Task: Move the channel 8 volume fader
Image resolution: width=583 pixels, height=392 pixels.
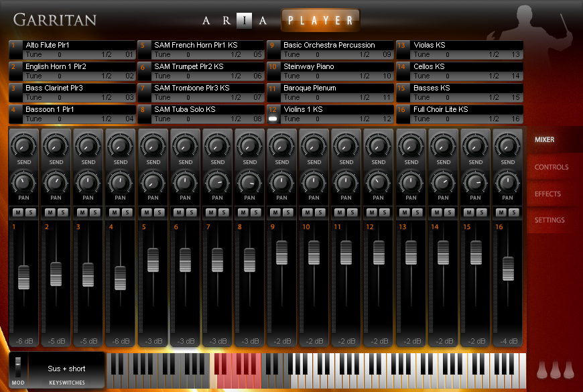Action: point(249,260)
